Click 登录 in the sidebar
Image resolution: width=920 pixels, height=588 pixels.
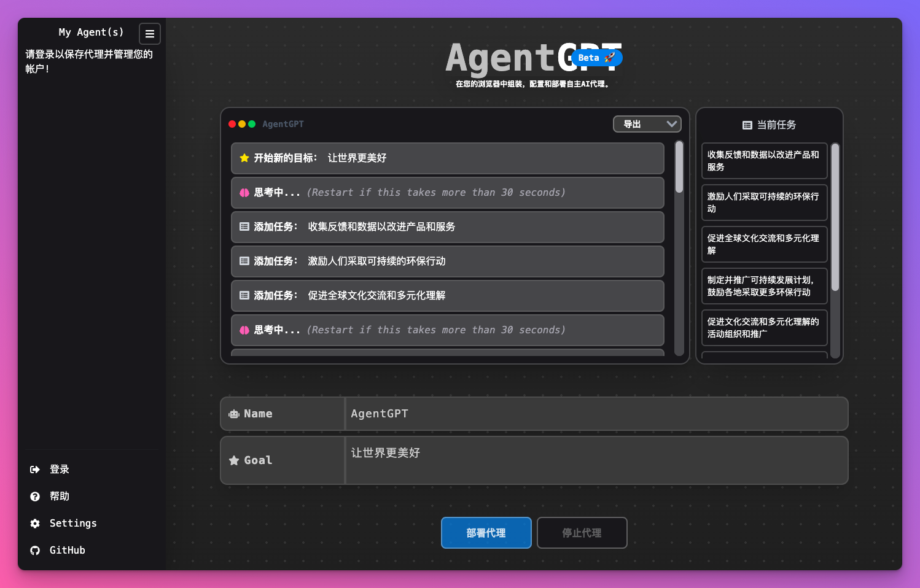[60, 469]
